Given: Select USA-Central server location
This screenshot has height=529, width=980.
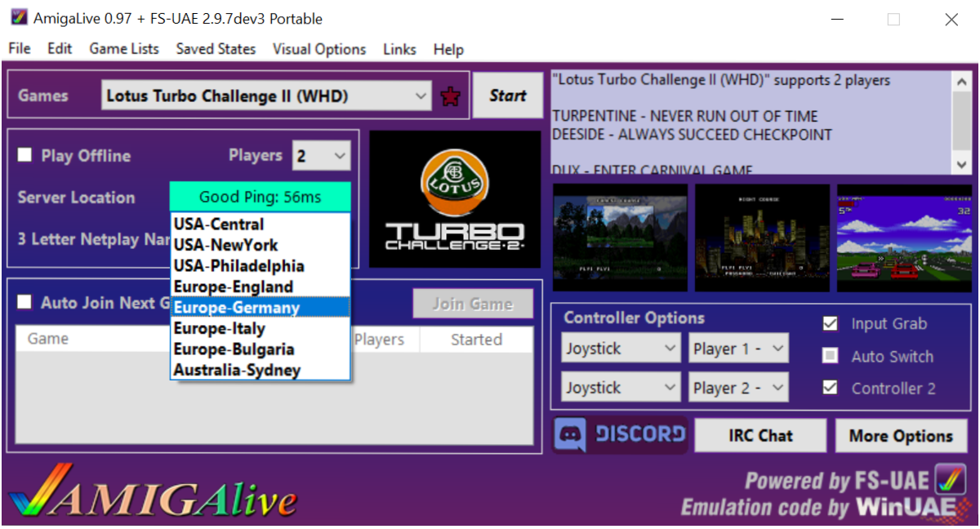Looking at the screenshot, I should [261, 224].
